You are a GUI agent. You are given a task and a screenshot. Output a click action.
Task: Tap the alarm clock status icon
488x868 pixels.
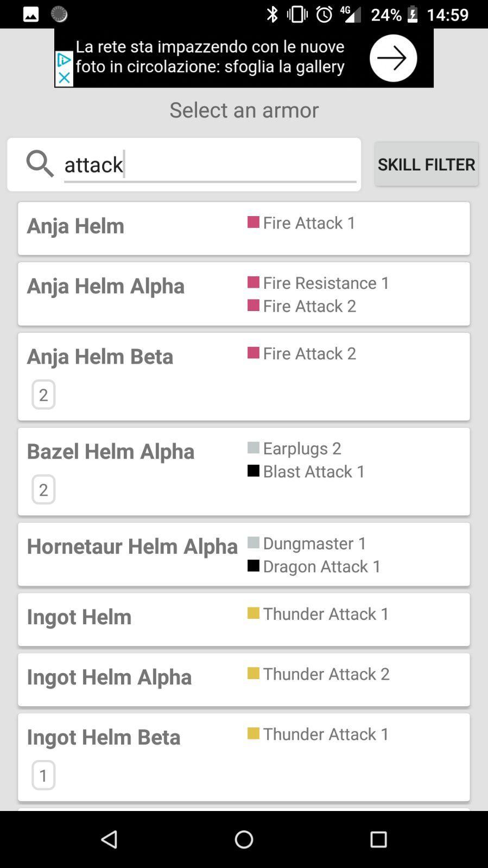[323, 14]
